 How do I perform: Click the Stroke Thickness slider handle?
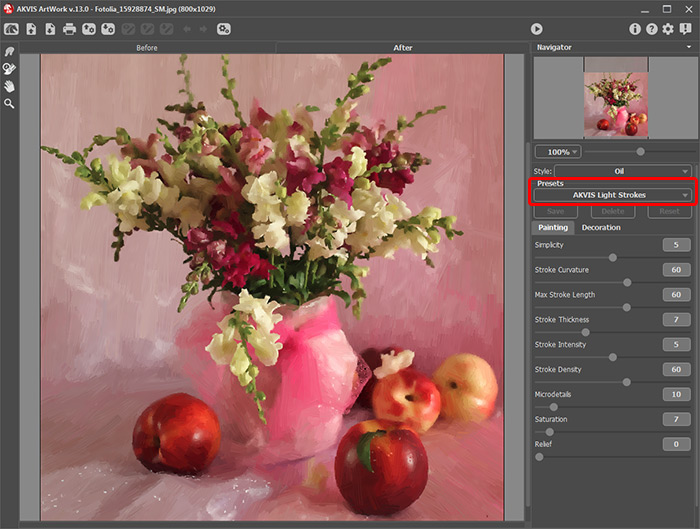tap(586, 332)
